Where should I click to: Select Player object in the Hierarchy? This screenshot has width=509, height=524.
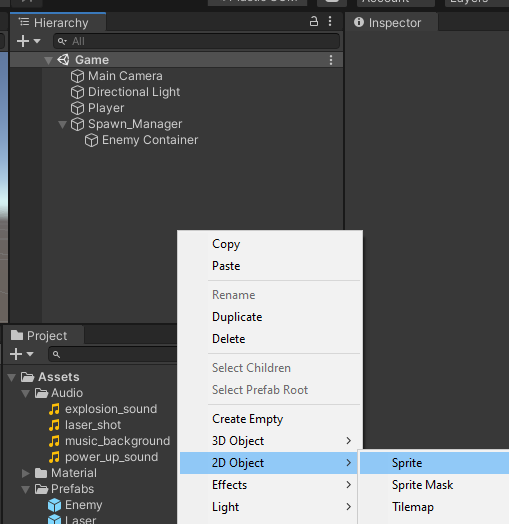(x=106, y=108)
